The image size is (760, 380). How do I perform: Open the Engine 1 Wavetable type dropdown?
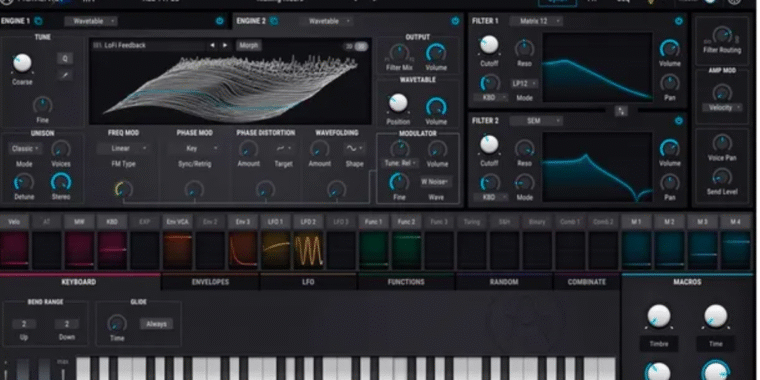[91, 21]
